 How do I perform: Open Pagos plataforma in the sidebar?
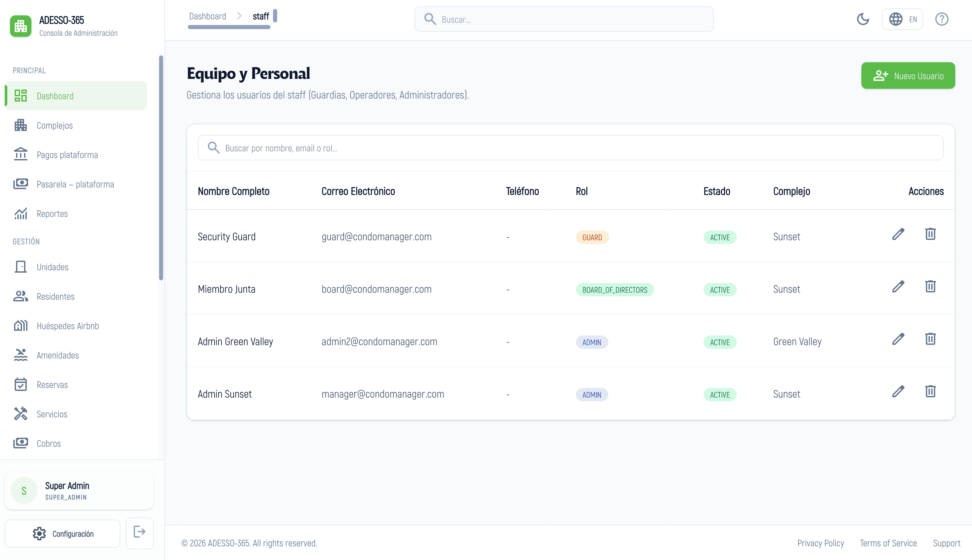[x=76, y=155]
